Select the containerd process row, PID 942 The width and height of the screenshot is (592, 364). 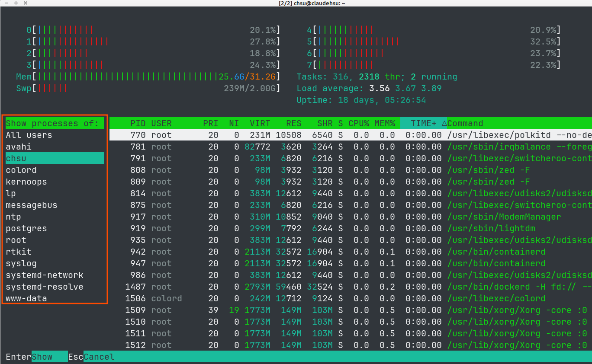point(351,252)
